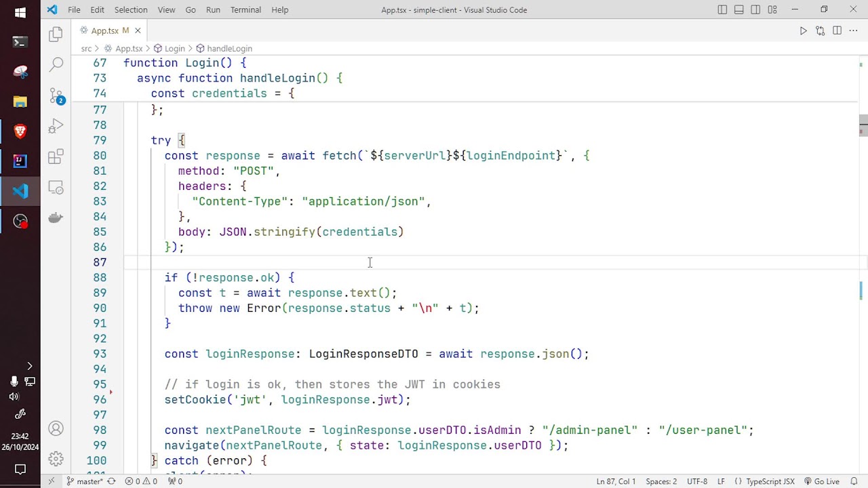
Task: Click setCookie call on line 96
Action: pyautogui.click(x=195, y=400)
